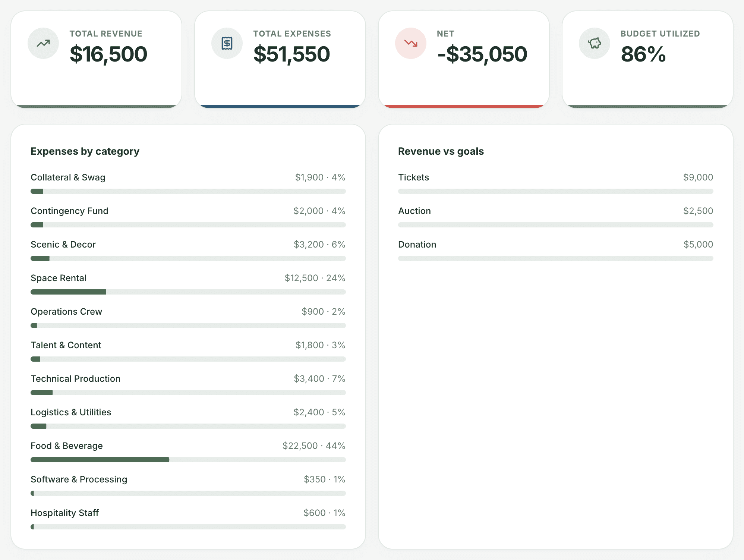Click the $12,500 · 24% amount
744x560 pixels.
(x=315, y=278)
